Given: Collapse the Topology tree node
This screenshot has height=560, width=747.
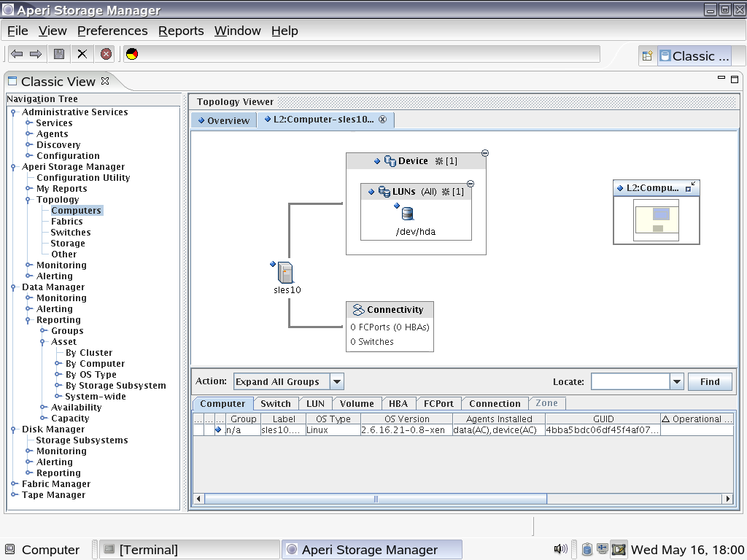Looking at the screenshot, I should pos(28,200).
